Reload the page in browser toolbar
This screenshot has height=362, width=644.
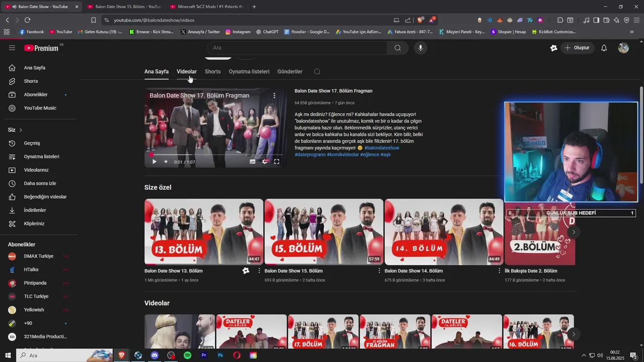tap(27, 20)
